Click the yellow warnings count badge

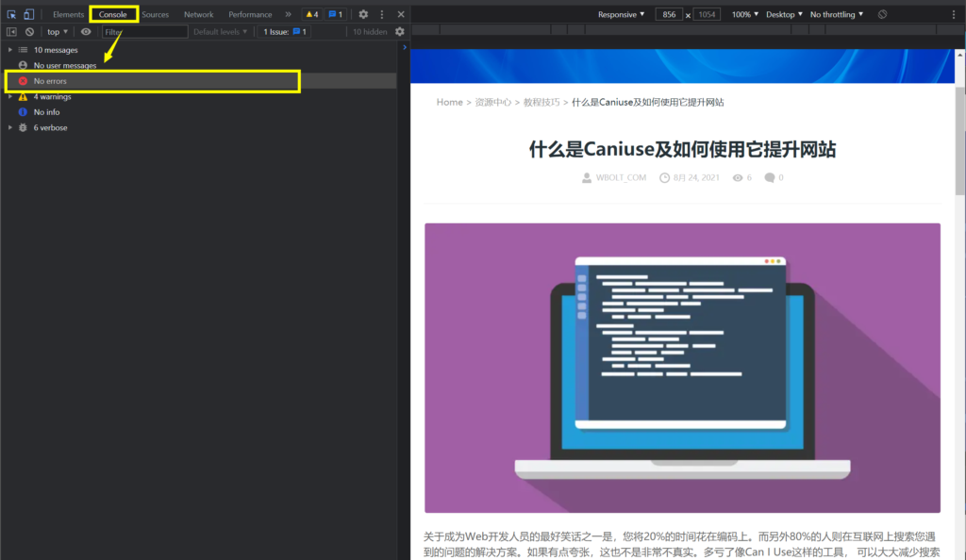tap(310, 14)
